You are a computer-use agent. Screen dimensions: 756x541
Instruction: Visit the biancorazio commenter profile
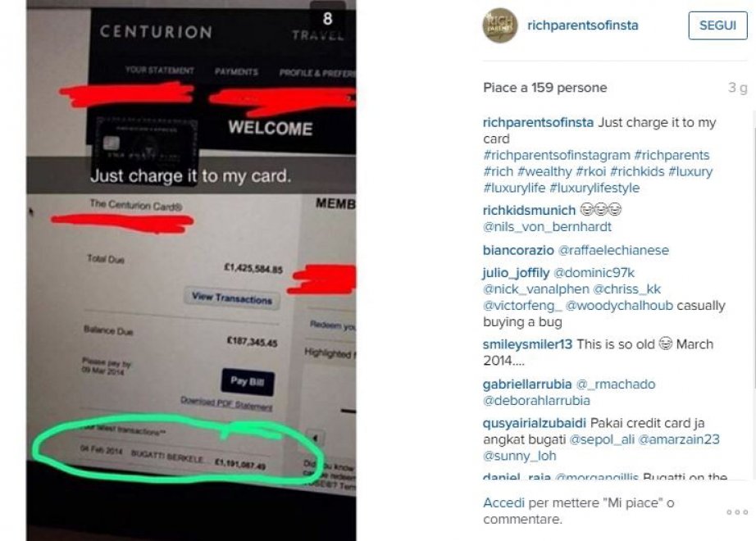click(518, 250)
